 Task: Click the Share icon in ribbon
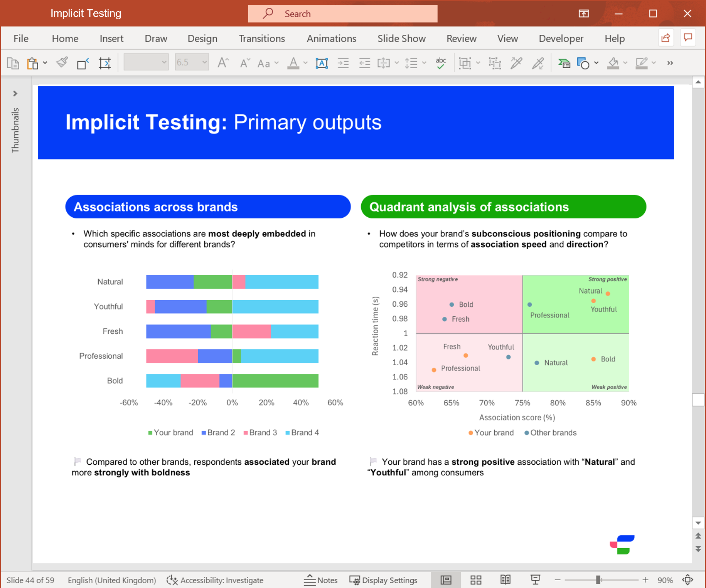666,38
